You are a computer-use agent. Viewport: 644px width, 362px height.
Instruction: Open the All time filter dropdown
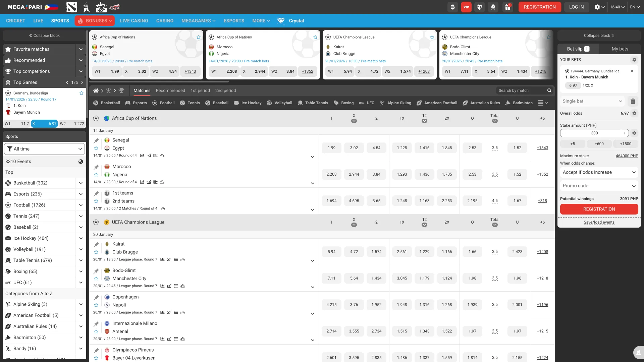(x=44, y=149)
